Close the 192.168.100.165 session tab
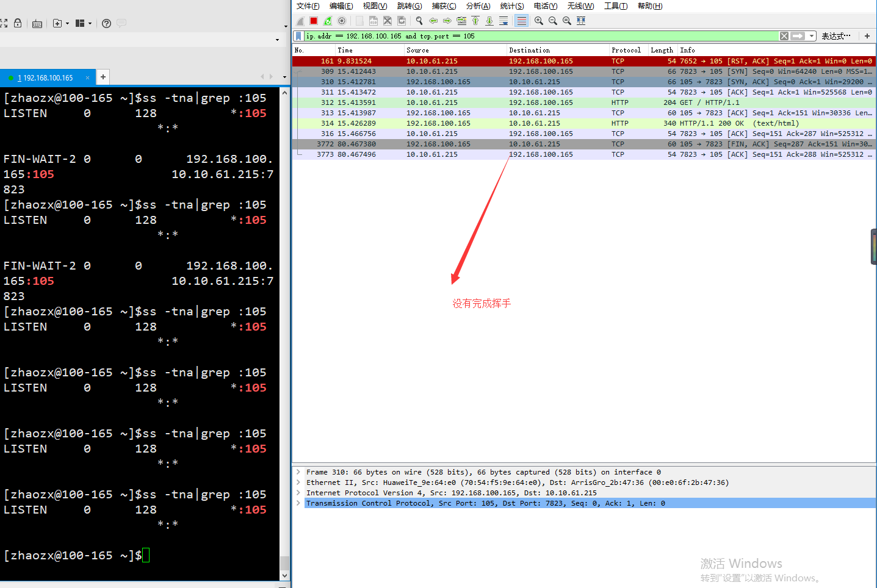 tap(87, 77)
